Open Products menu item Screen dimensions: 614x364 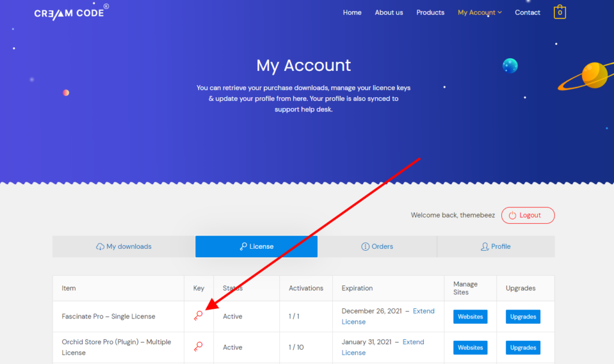click(431, 13)
